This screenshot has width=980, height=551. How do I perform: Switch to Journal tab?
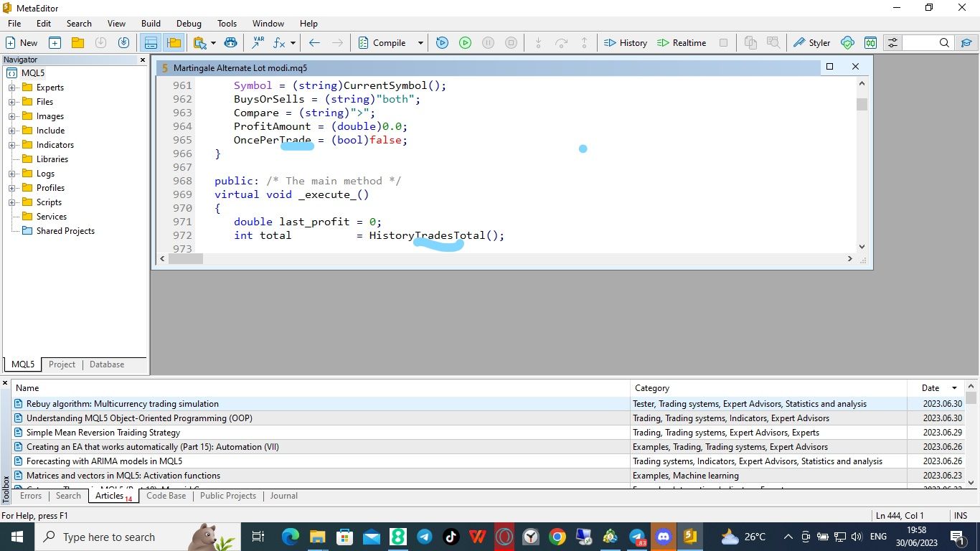[x=284, y=496]
